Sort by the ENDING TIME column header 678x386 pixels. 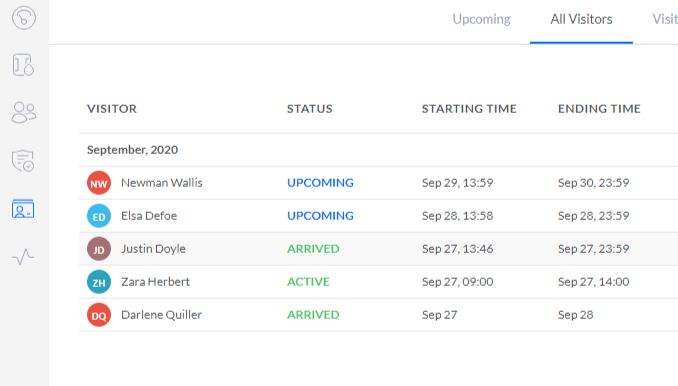click(x=599, y=108)
